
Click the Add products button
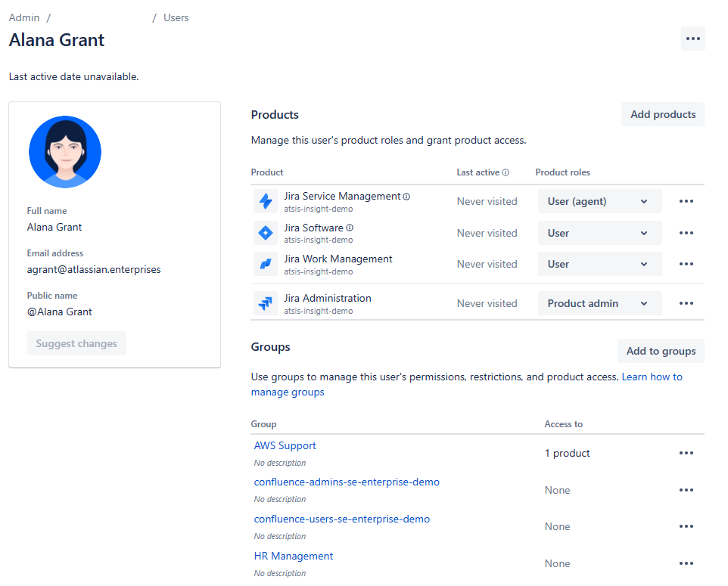[663, 114]
